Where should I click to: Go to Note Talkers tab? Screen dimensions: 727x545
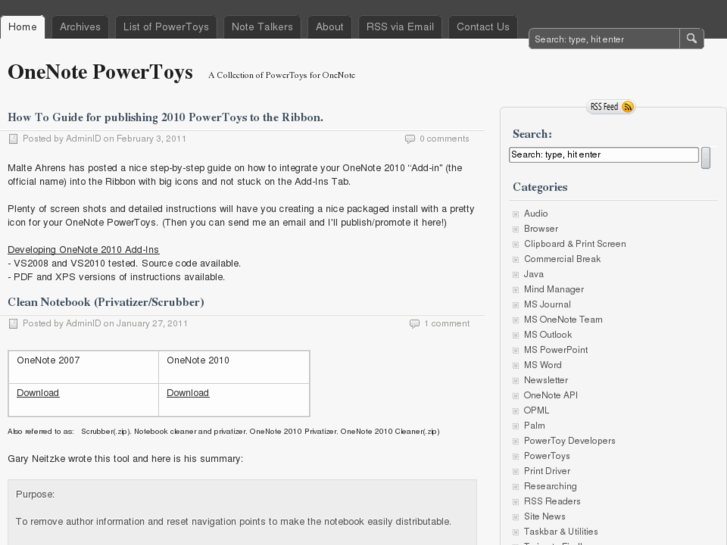click(262, 27)
